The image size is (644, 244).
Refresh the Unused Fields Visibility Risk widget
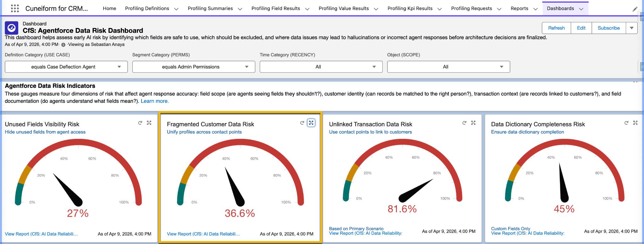tap(140, 123)
